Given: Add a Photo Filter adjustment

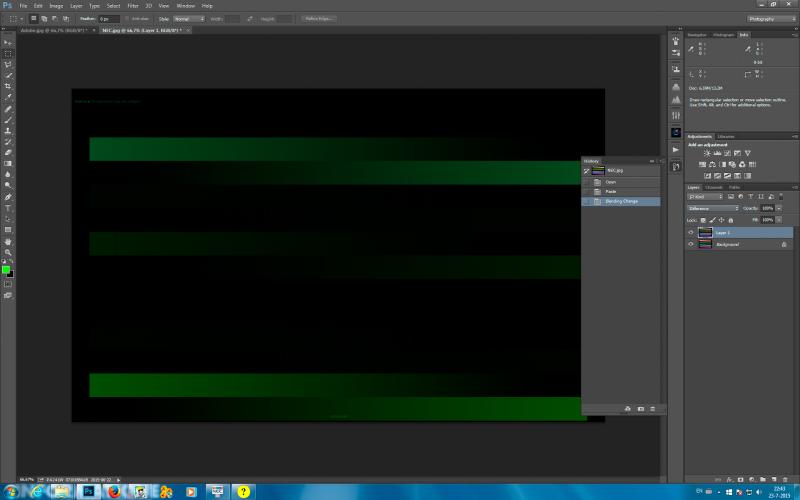Looking at the screenshot, I should (x=732, y=164).
